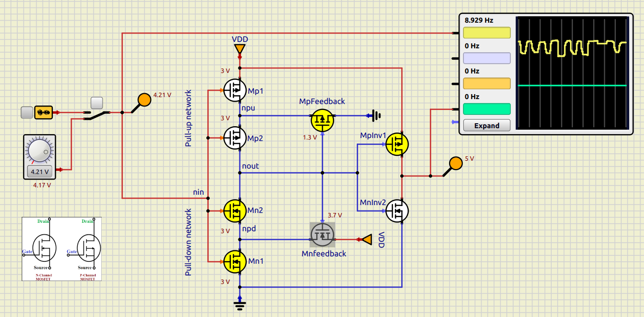
Task: Click the green oscilloscope channel button
Action: pyautogui.click(x=486, y=108)
